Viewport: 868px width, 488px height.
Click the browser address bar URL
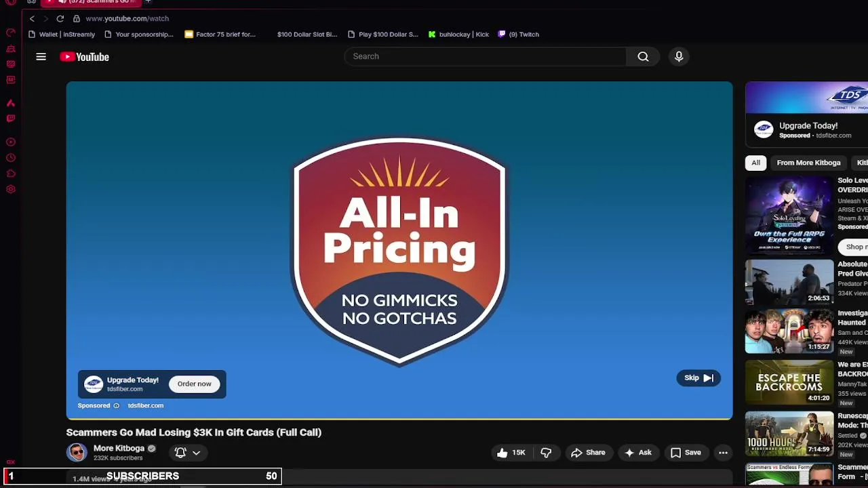[x=127, y=18]
